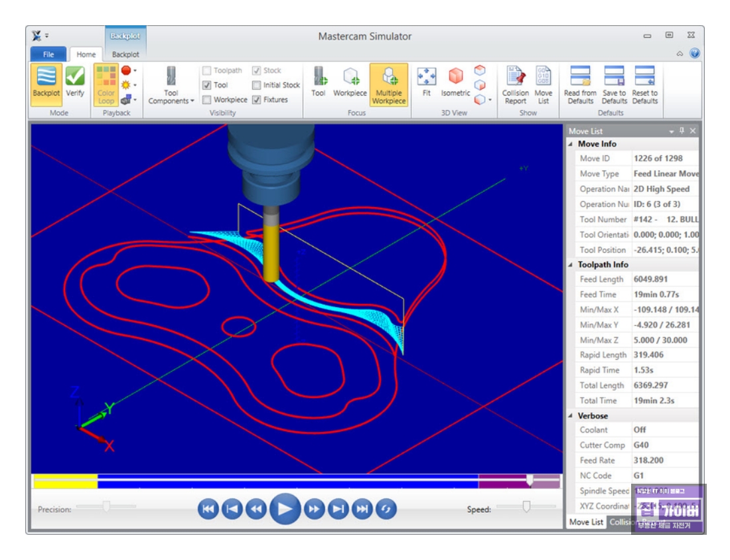This screenshot has height=560, width=730.
Task: Click the rewind button
Action: pyautogui.click(x=256, y=509)
